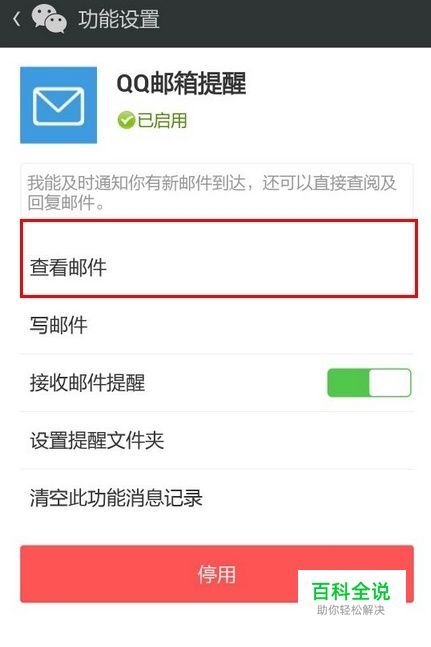This screenshot has height=647, width=431.
Task: Toggle the 接收邮件提醒 switch
Action: [x=369, y=383]
